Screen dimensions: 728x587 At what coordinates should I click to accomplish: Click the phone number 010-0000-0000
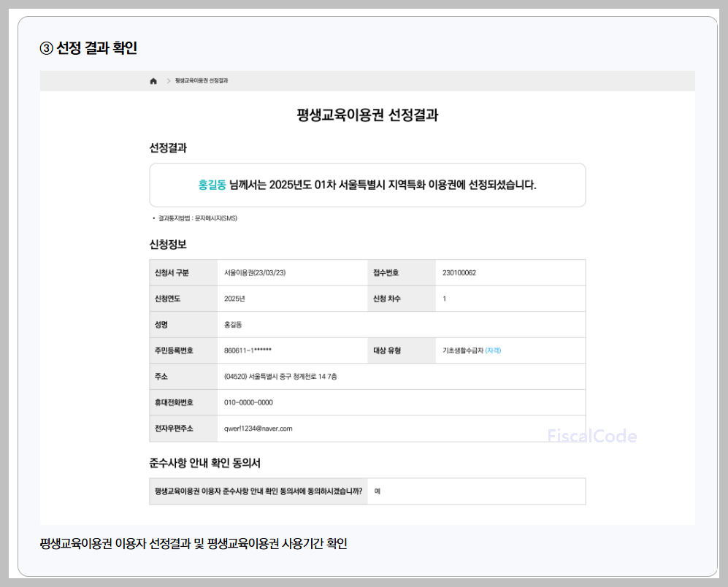248,403
